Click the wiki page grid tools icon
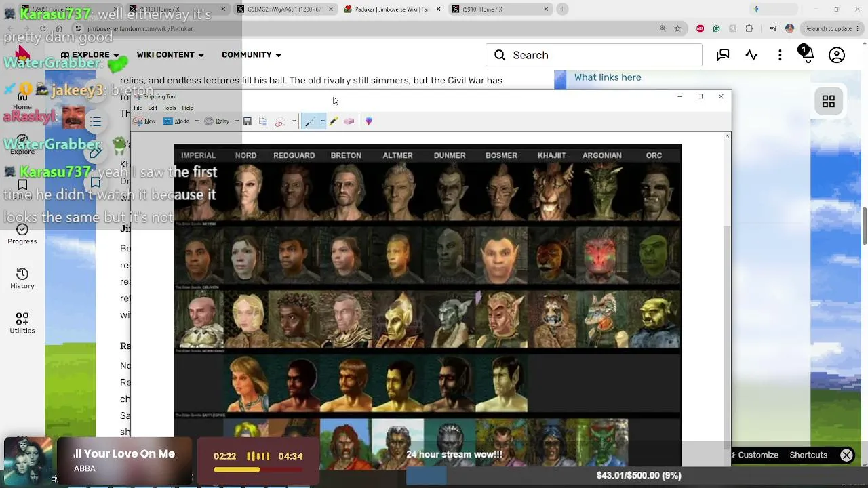868x488 pixels. click(829, 102)
